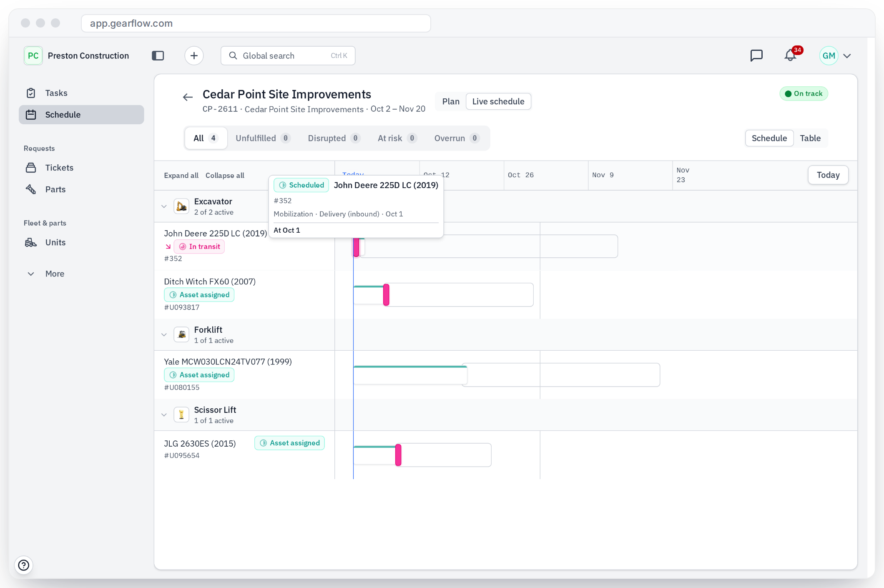Viewport: 884px width, 588px height.
Task: Switch to Plan mode
Action: click(451, 101)
